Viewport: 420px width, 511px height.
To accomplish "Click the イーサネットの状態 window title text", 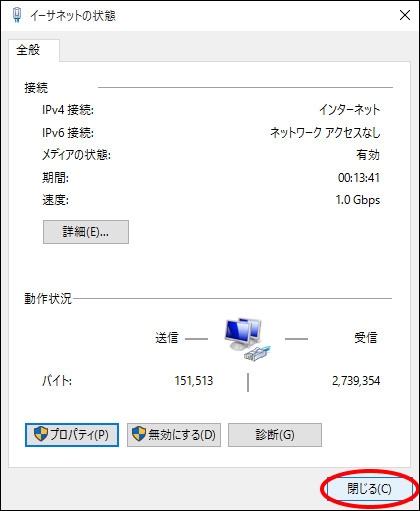I will [x=73, y=16].
